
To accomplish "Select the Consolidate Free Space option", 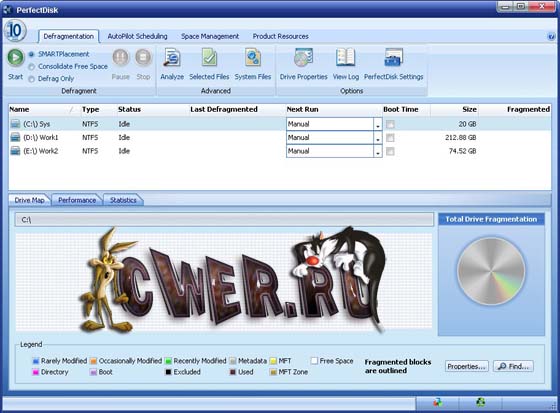I will coord(31,67).
